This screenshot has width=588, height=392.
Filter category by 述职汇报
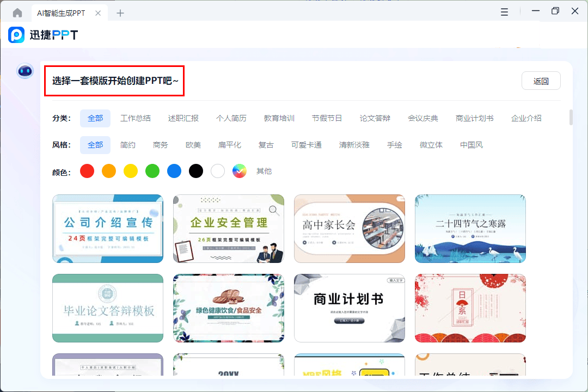[183, 119]
